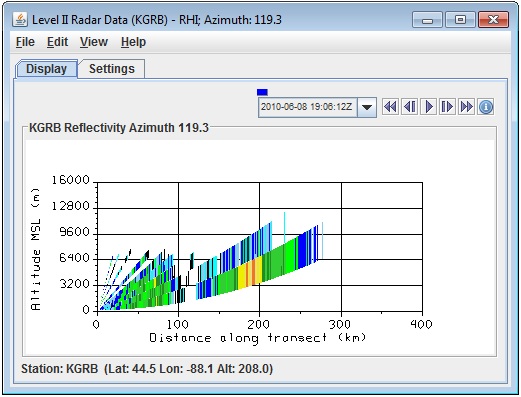The width and height of the screenshot is (521, 397).
Task: Play the animation loop
Action: pyautogui.click(x=429, y=107)
